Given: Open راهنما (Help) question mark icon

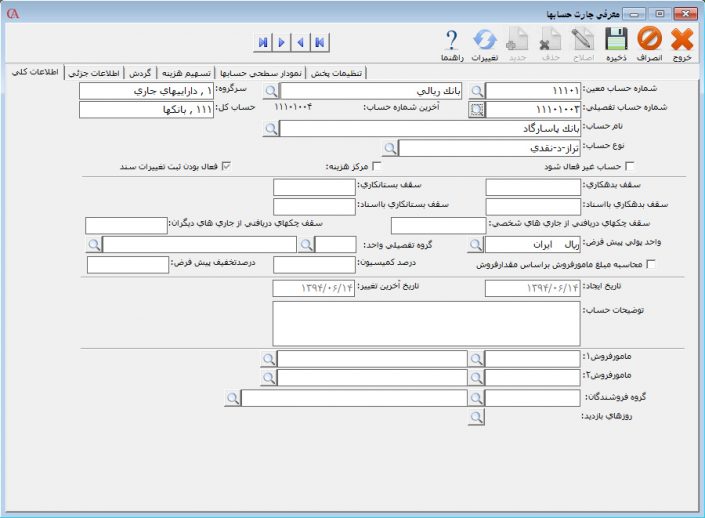Looking at the screenshot, I should pyautogui.click(x=451, y=40).
